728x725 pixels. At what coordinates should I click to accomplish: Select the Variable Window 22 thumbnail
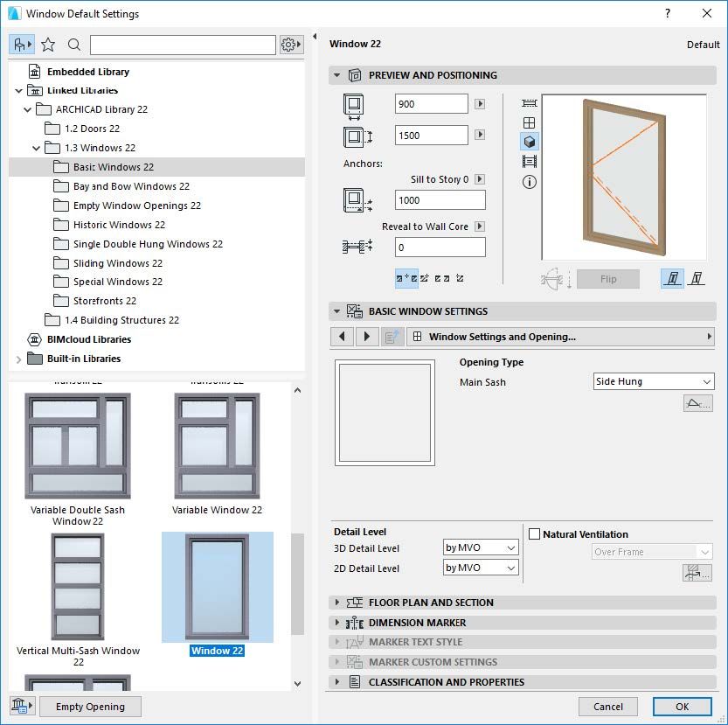217,446
